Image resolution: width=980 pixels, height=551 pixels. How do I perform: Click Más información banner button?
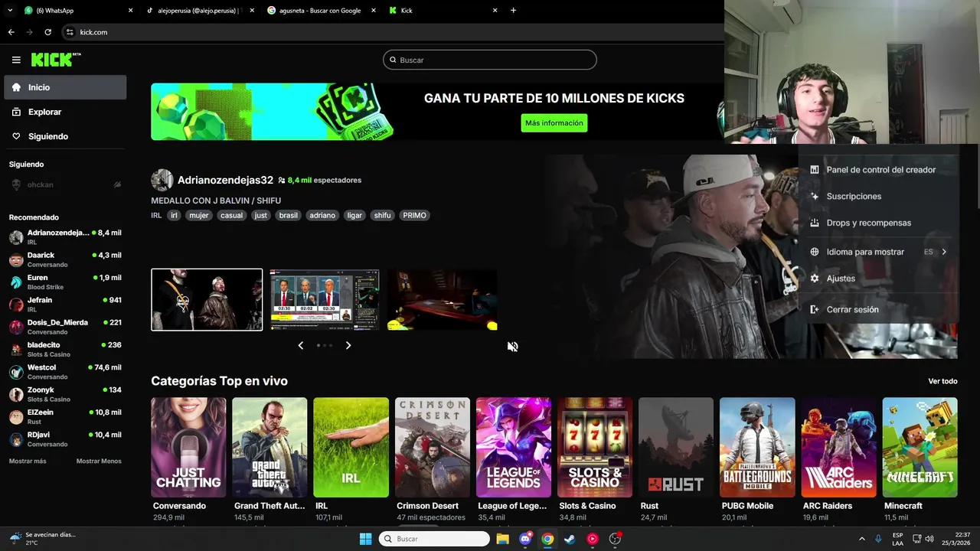click(554, 122)
